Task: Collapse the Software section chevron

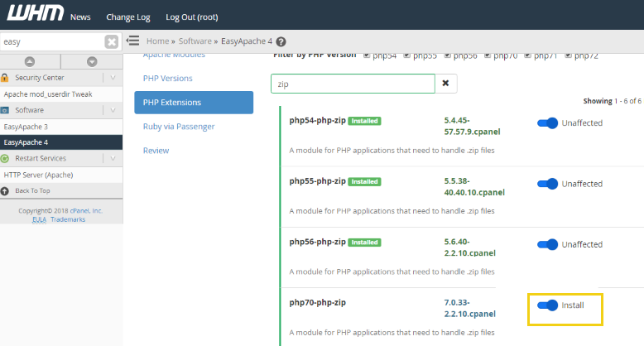Action: coord(113,110)
